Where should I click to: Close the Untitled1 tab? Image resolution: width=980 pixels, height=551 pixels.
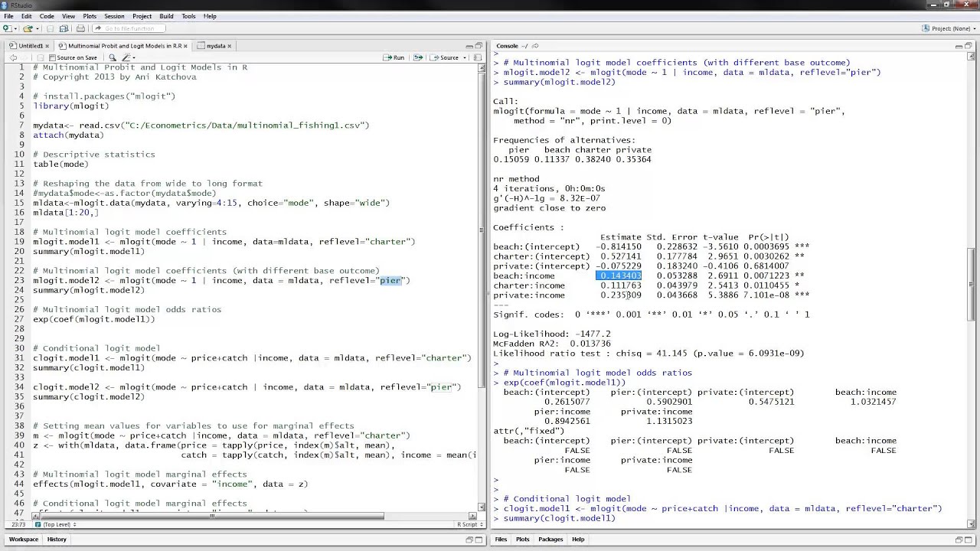click(x=47, y=46)
